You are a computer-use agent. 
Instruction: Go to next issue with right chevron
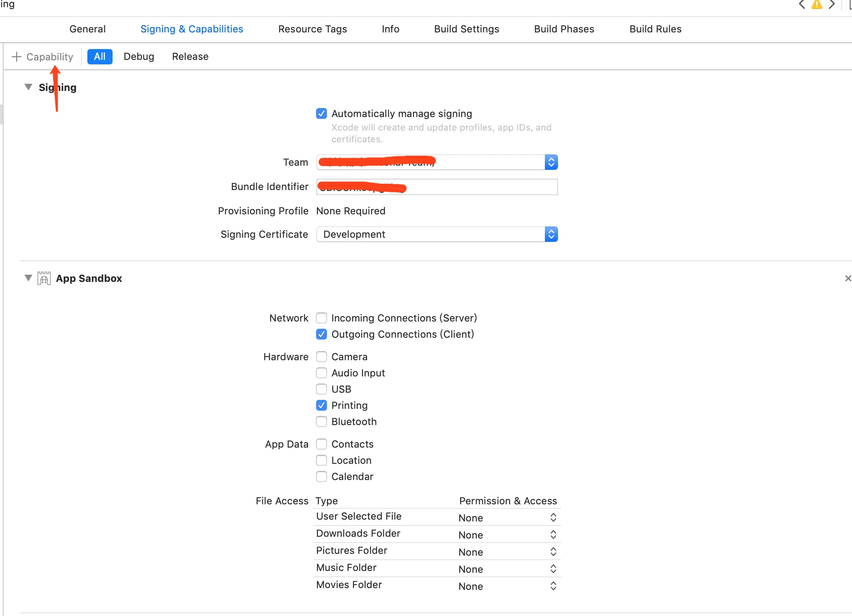[832, 5]
